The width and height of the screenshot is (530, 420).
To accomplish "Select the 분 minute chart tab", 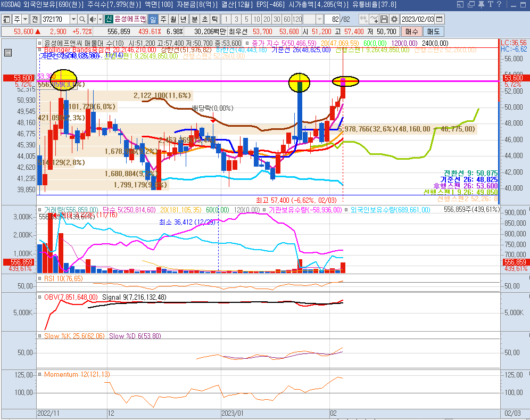I will click(x=195, y=19).
